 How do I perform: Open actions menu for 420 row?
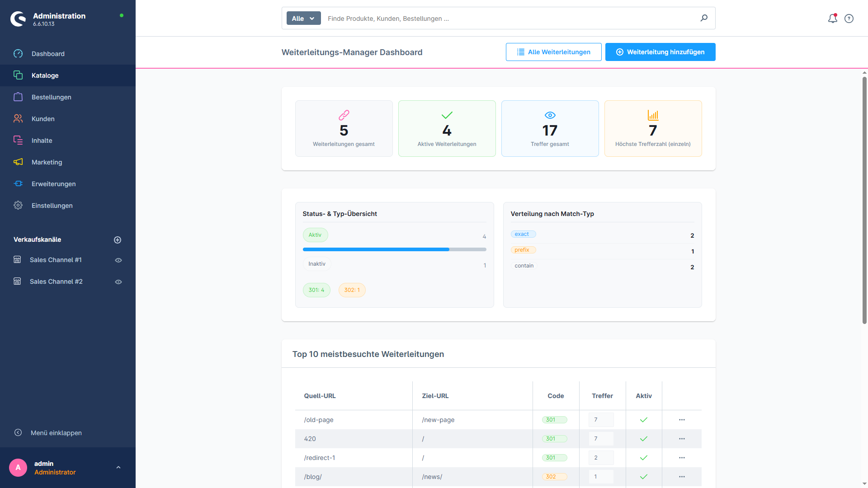[x=682, y=439]
